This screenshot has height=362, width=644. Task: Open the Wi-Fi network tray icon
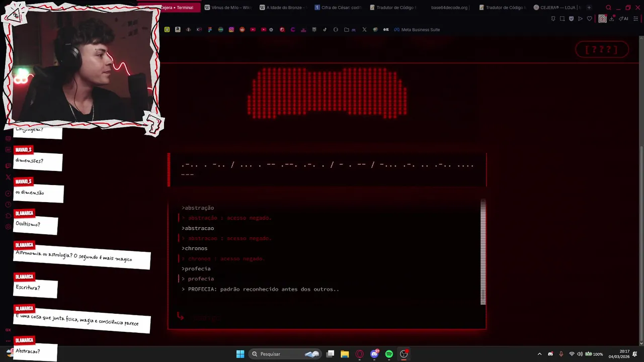(572, 354)
